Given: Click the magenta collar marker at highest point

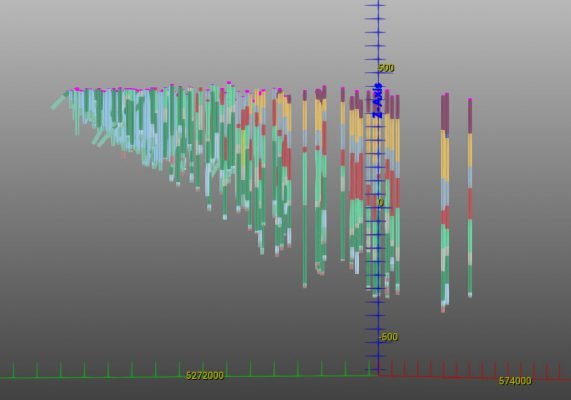Looking at the screenshot, I should click(229, 83).
